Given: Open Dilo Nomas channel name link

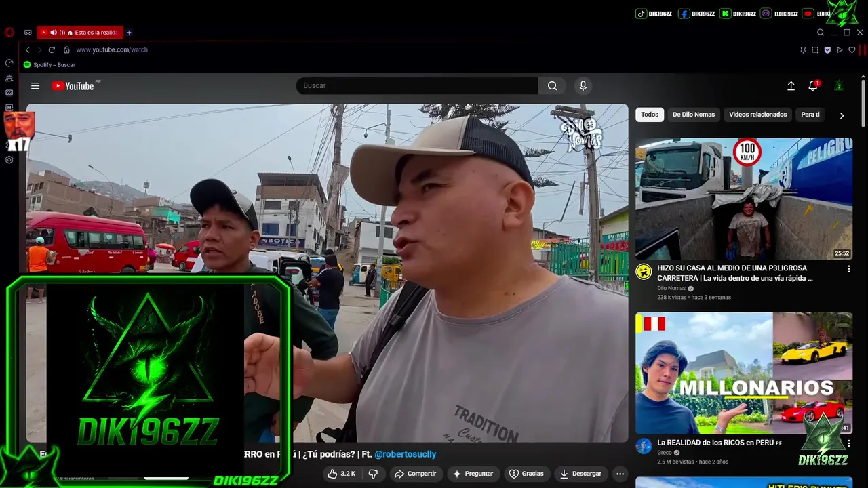Looking at the screenshot, I should [x=671, y=288].
